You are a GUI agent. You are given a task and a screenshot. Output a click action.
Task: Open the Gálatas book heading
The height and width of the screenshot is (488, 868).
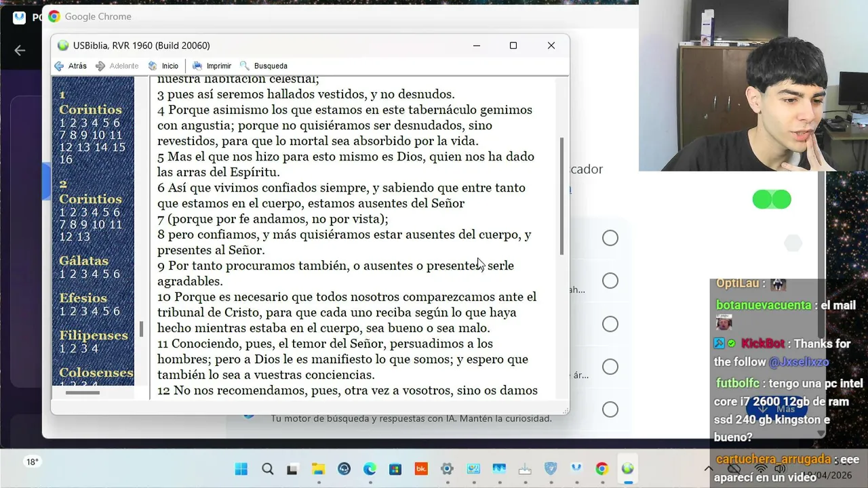click(x=83, y=261)
